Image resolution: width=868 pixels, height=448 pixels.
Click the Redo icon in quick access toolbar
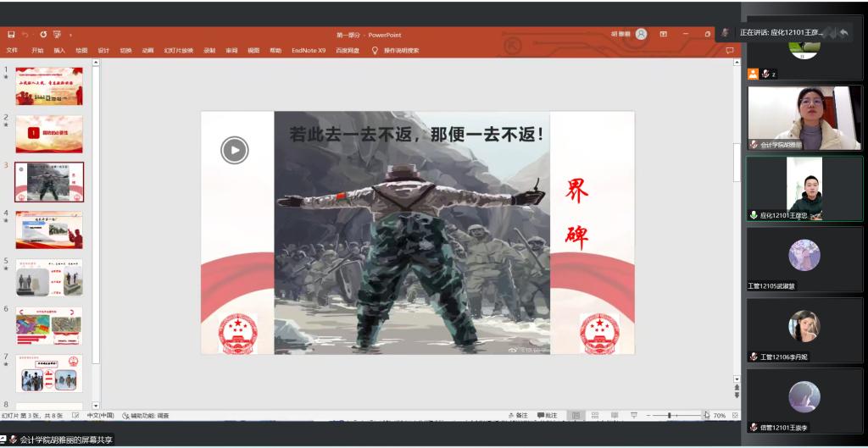(43, 35)
